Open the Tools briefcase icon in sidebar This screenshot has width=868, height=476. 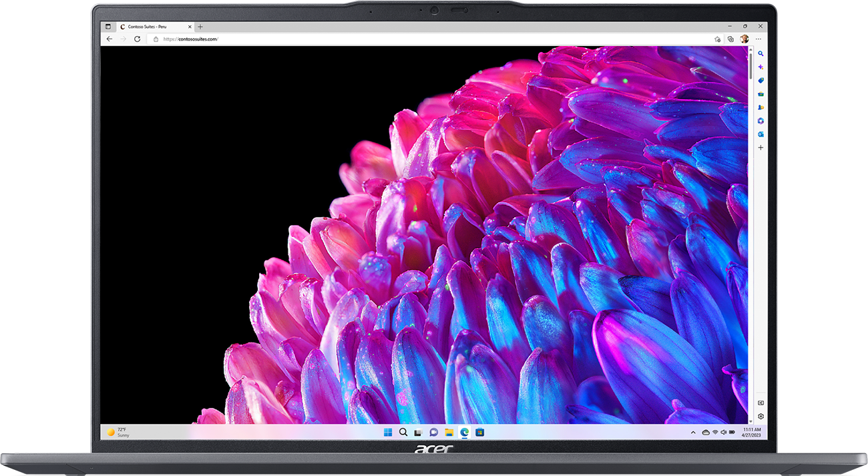(x=761, y=94)
